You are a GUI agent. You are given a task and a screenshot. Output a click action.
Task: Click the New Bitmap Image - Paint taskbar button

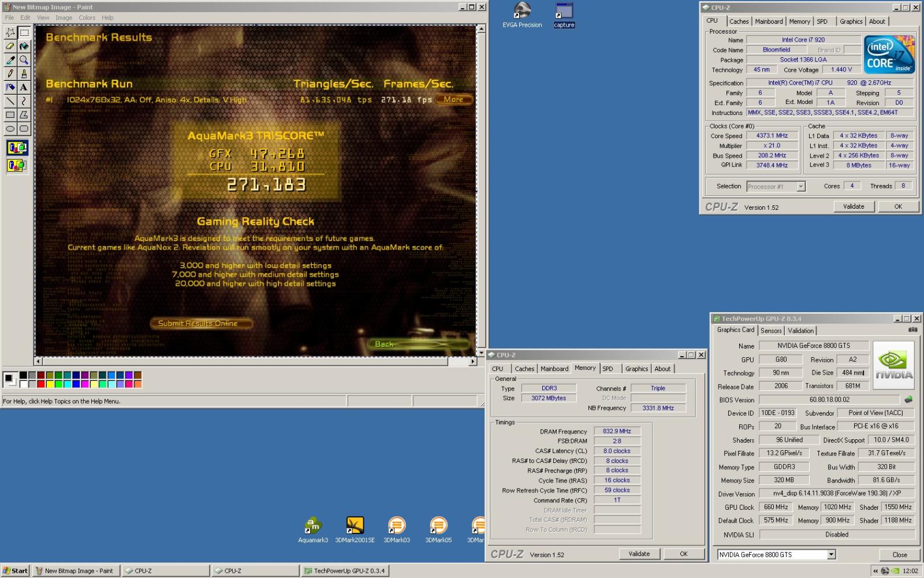click(76, 571)
